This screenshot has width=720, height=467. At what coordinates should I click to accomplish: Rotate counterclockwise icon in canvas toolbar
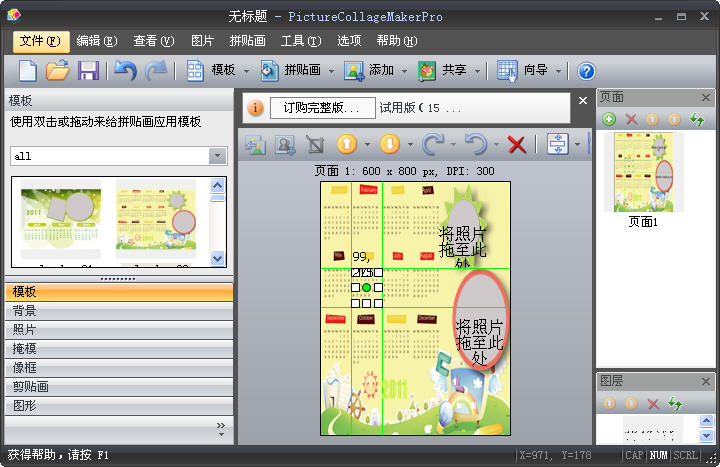tap(476, 144)
